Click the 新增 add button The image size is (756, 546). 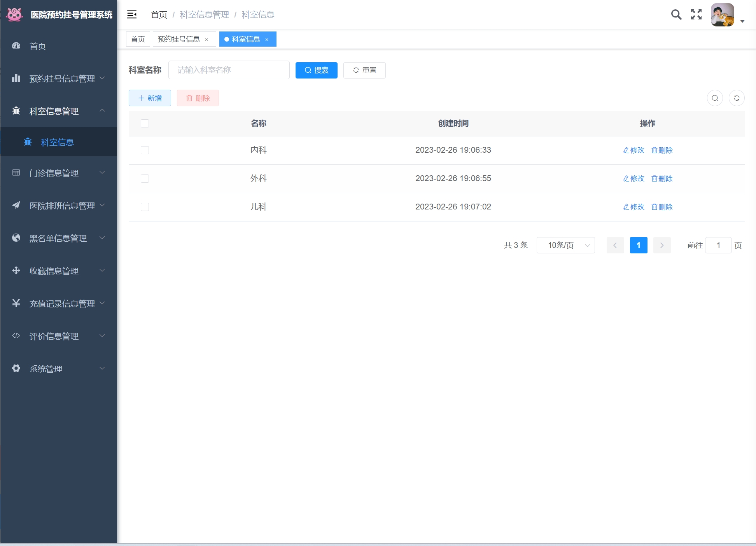(x=150, y=98)
